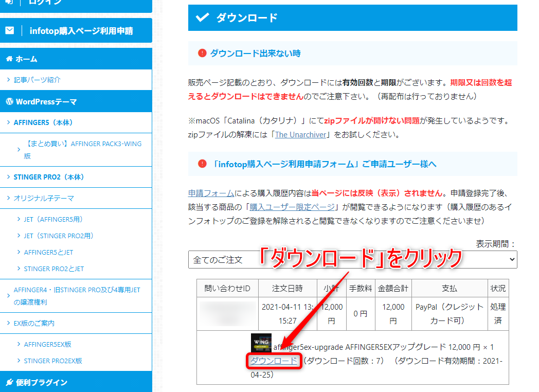The height and width of the screenshot is (392, 539).
Task: Select STINGER PRO2（本体） in sidebar
Action: pos(76,177)
